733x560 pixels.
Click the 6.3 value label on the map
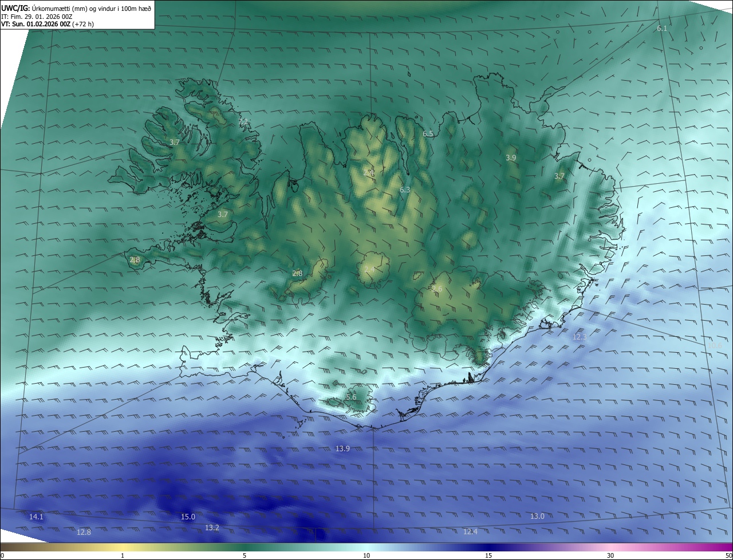click(405, 190)
